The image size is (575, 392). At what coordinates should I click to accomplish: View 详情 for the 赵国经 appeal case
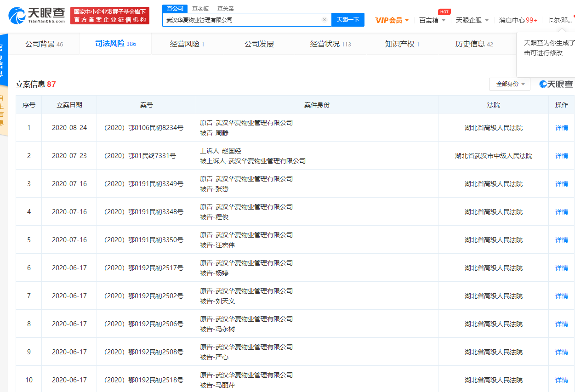561,156
